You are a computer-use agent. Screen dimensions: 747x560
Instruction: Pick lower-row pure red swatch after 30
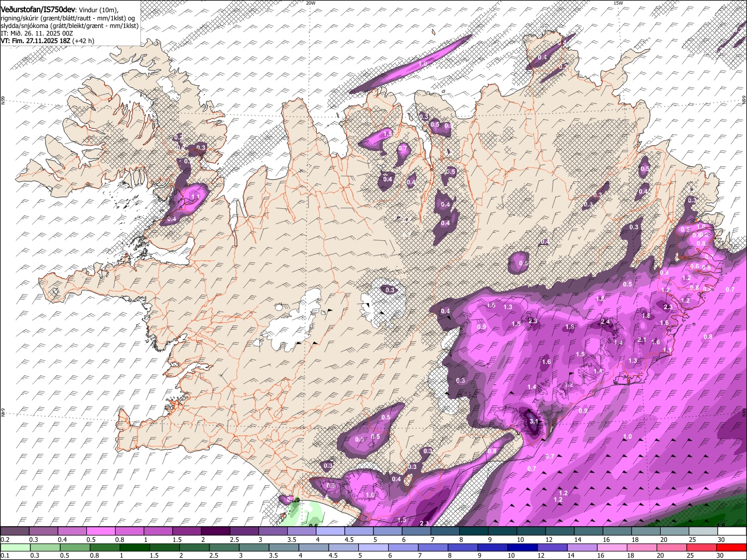pyautogui.click(x=732, y=548)
